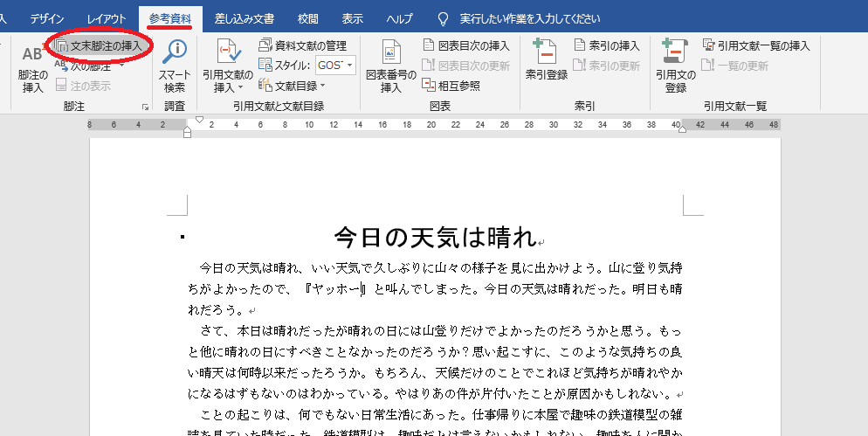Click 引用文献一覧の挿入 command
The width and height of the screenshot is (868, 436).
coord(755,45)
